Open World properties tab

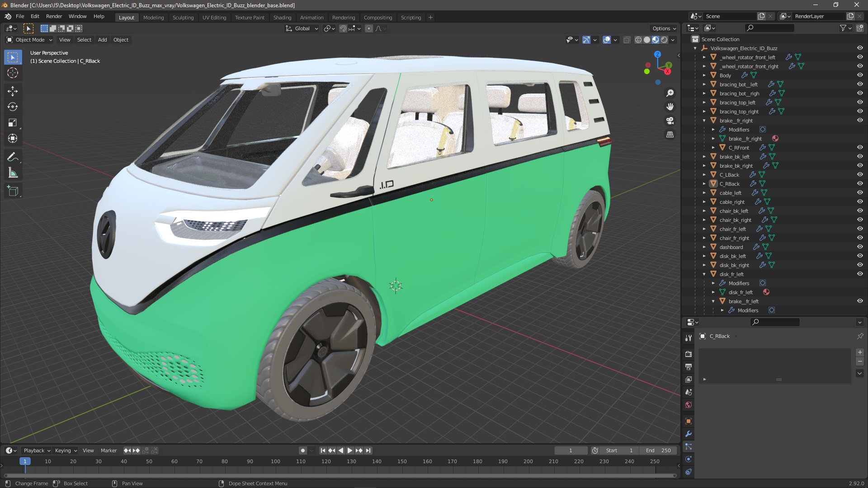[x=689, y=405]
